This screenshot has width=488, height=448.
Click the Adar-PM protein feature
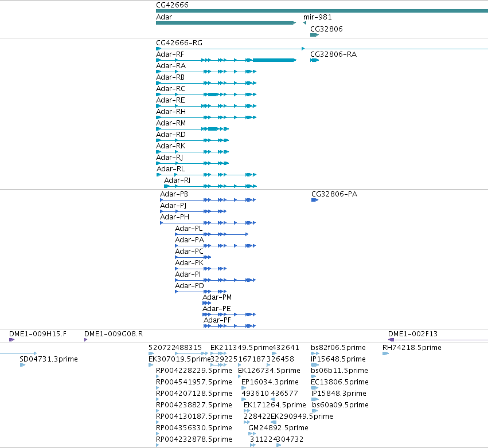(x=206, y=303)
